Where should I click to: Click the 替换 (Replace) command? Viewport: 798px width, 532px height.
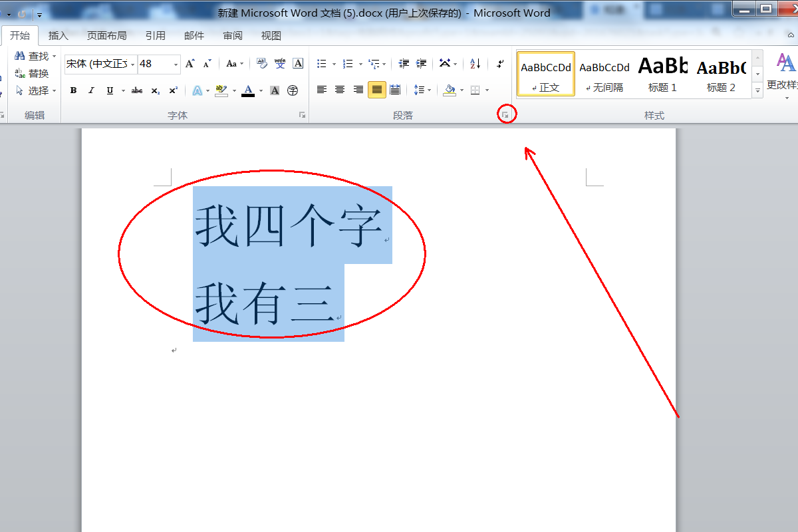tap(37, 73)
